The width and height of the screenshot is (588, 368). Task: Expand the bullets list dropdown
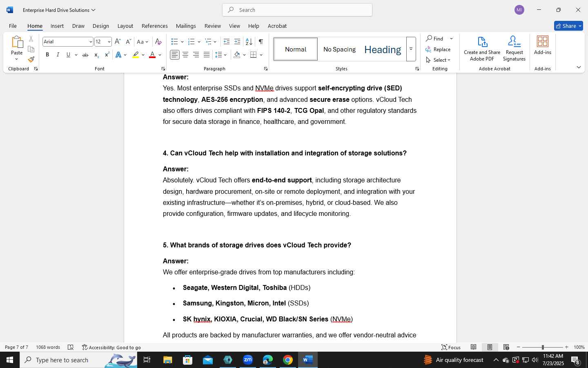[182, 42]
